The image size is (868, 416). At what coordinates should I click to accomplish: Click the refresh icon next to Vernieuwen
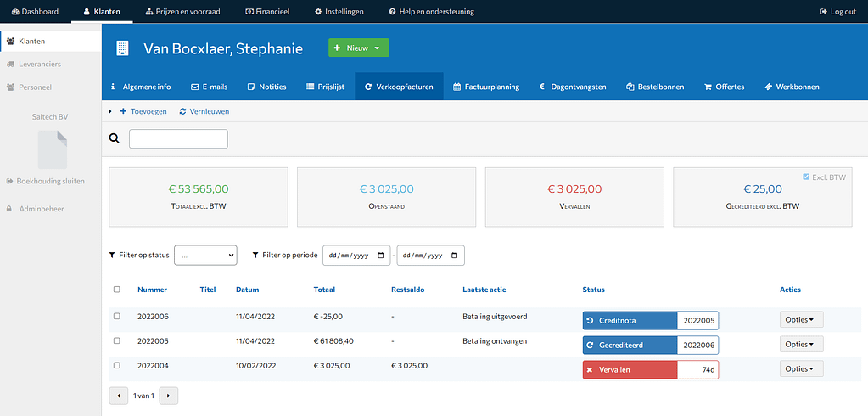tap(182, 111)
